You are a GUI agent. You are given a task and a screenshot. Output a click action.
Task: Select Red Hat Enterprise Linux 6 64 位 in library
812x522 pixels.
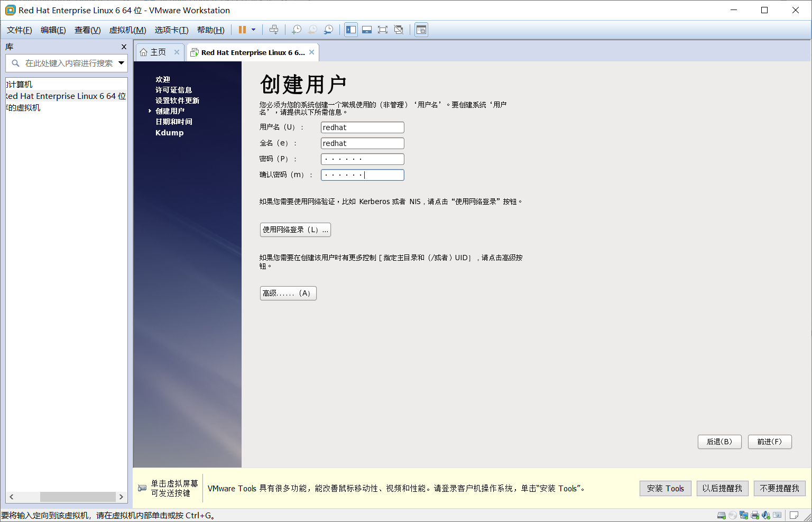pyautogui.click(x=66, y=96)
